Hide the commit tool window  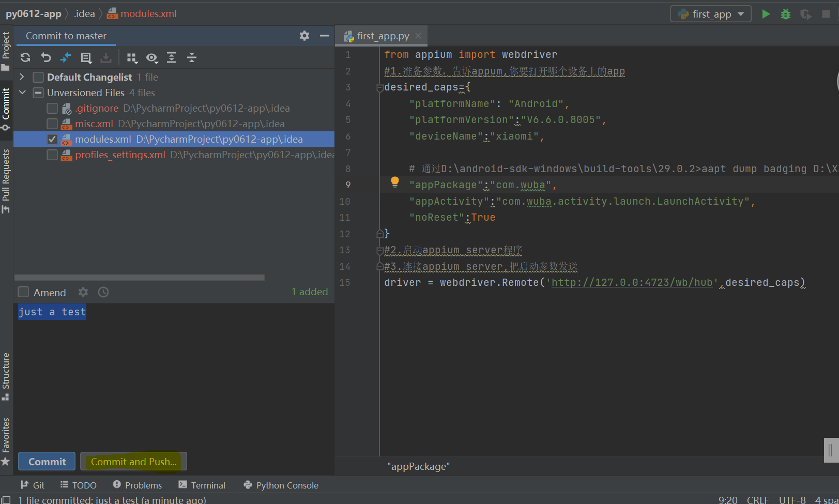click(325, 36)
